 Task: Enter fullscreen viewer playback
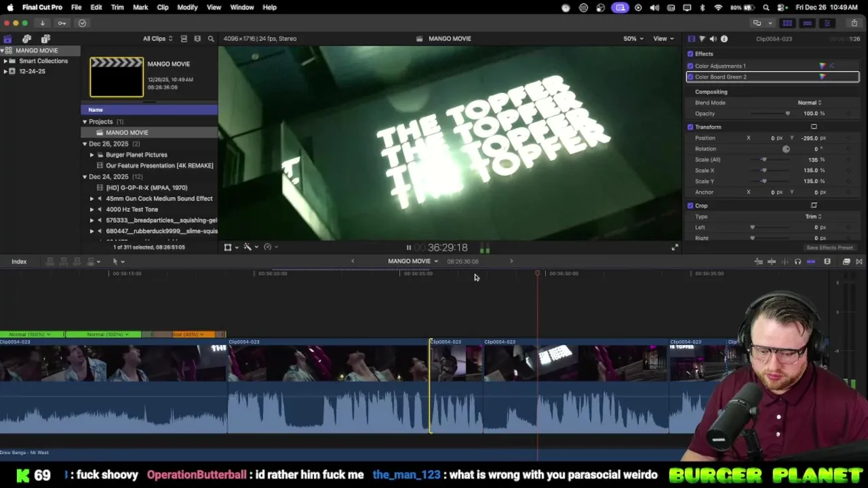(x=675, y=248)
